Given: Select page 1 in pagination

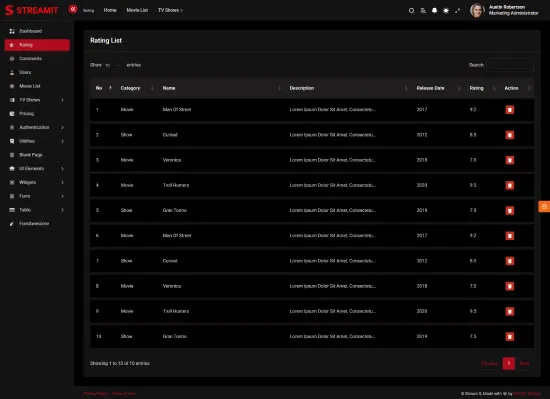Looking at the screenshot, I should coord(509,364).
